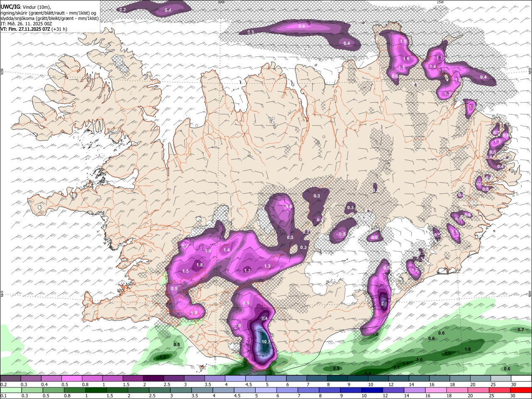Click the UWC/IG title text
This screenshot has width=532, height=399.
tap(10, 7)
